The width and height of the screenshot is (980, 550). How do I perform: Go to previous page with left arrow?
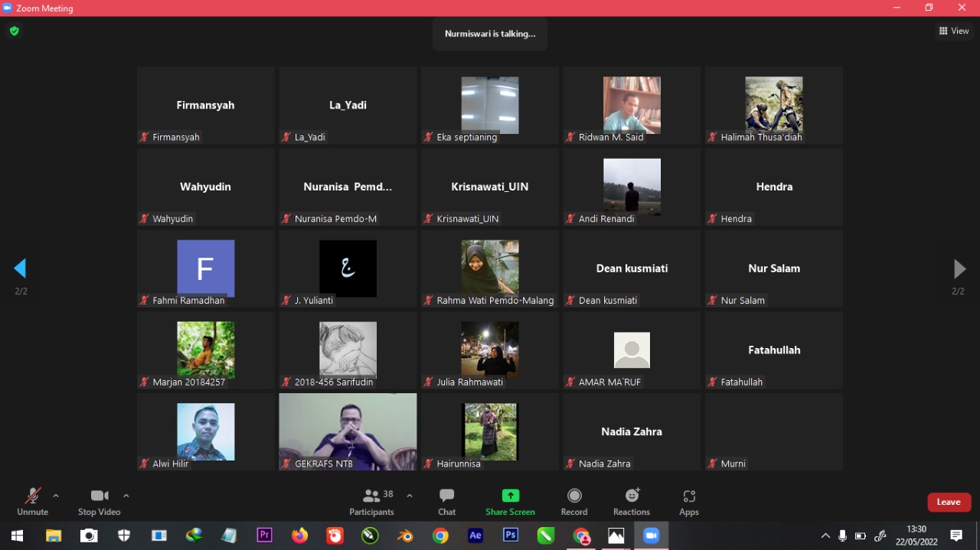pyautogui.click(x=21, y=268)
